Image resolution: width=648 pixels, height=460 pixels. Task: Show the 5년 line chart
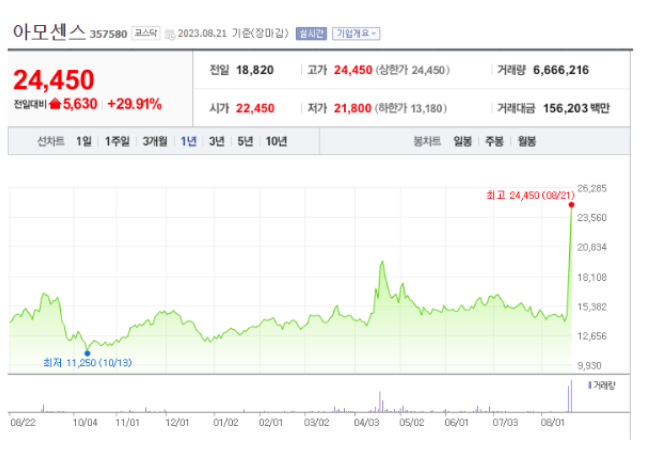tap(245, 141)
